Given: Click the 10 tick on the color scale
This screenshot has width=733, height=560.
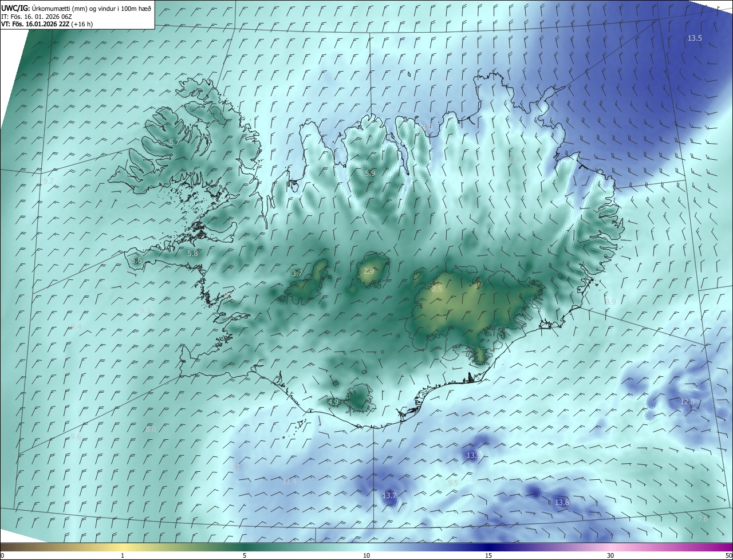Looking at the screenshot, I should (366, 555).
